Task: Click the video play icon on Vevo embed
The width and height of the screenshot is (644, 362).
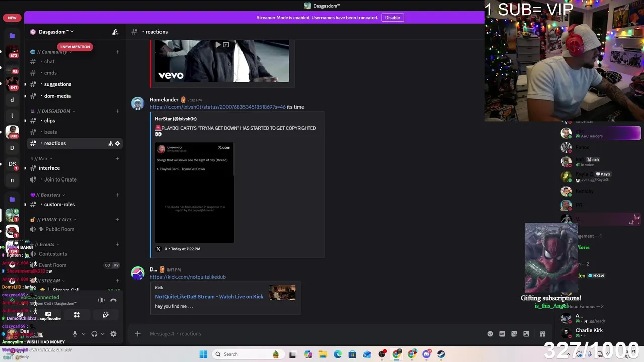Action: point(218,45)
